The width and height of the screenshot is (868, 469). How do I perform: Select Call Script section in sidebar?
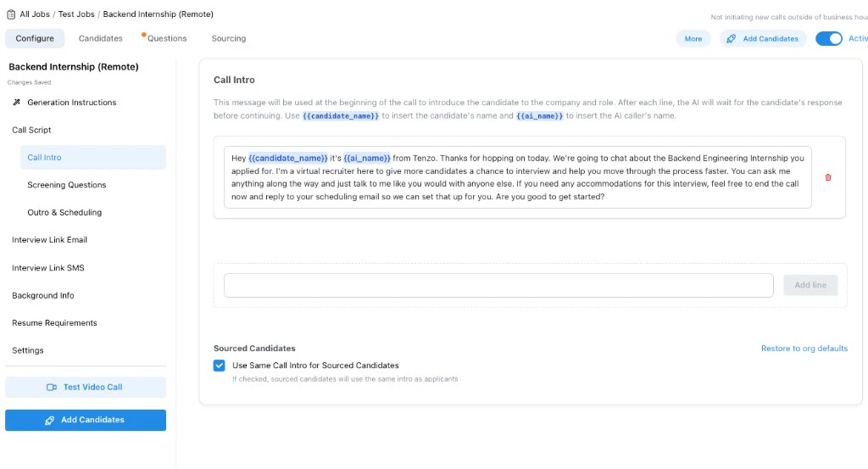[x=31, y=130]
